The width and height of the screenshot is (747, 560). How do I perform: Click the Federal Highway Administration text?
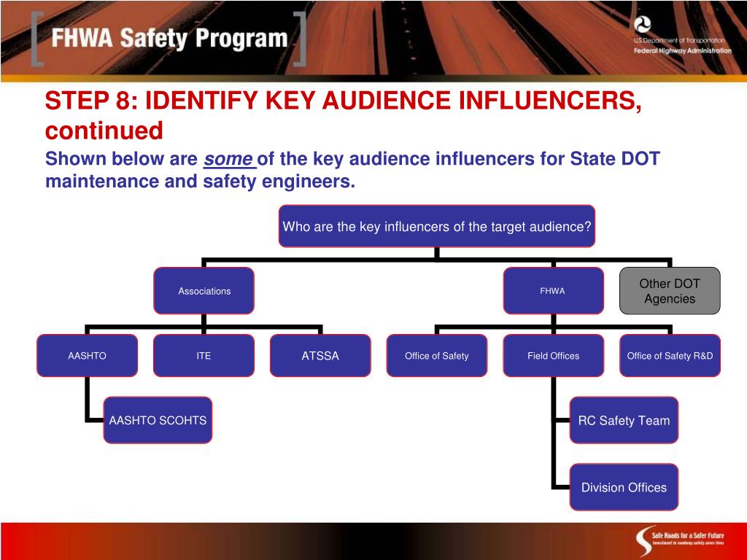(682, 50)
